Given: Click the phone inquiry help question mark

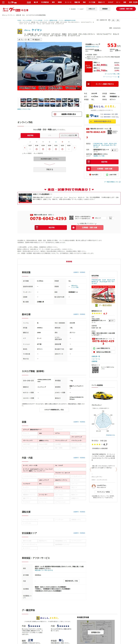Looking at the screenshot, I should click(110, 129).
